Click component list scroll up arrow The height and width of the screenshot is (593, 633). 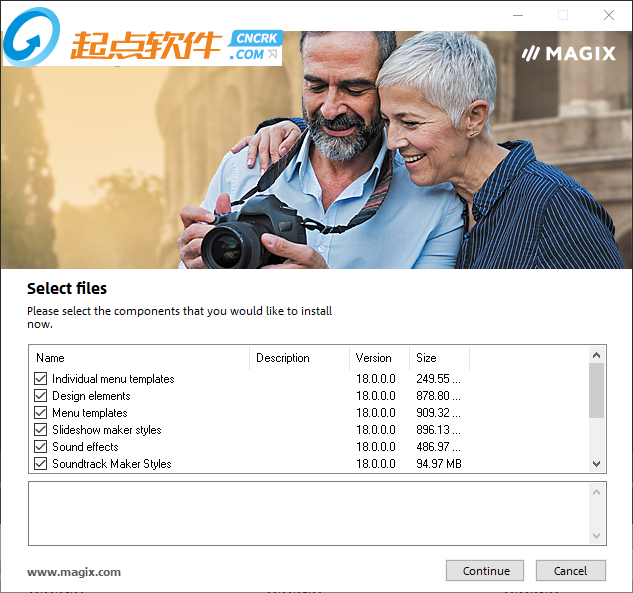(x=597, y=355)
